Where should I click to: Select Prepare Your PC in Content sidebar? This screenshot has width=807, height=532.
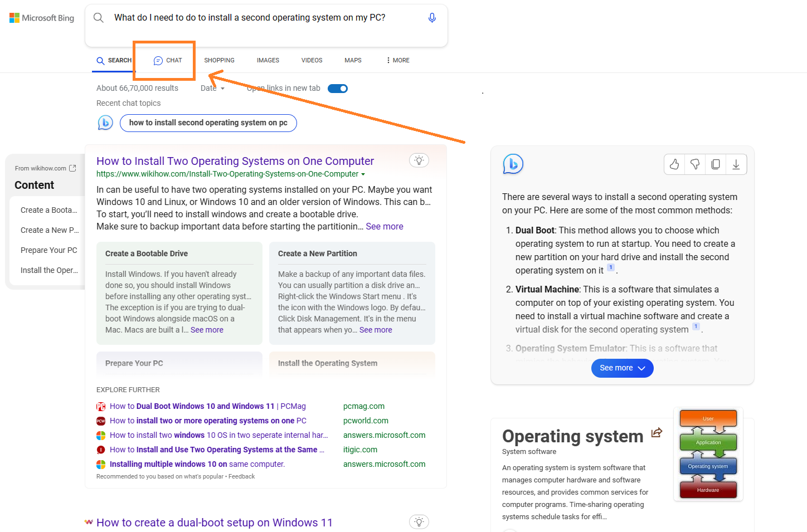(x=49, y=250)
